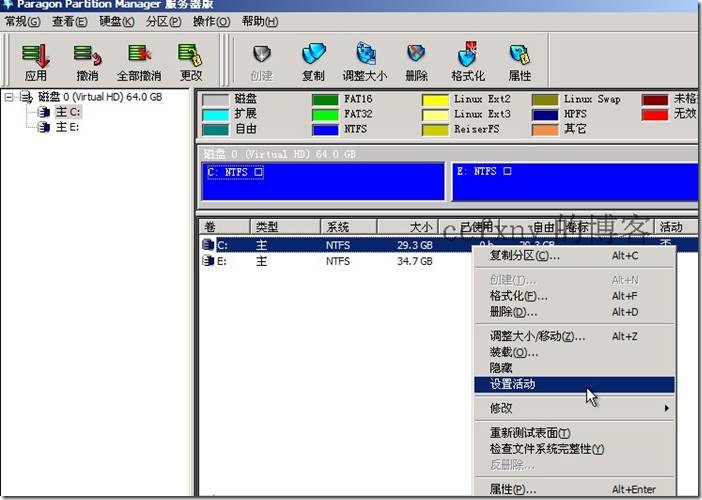
Task: Click the NTFS blue legend swatch
Action: [325, 130]
